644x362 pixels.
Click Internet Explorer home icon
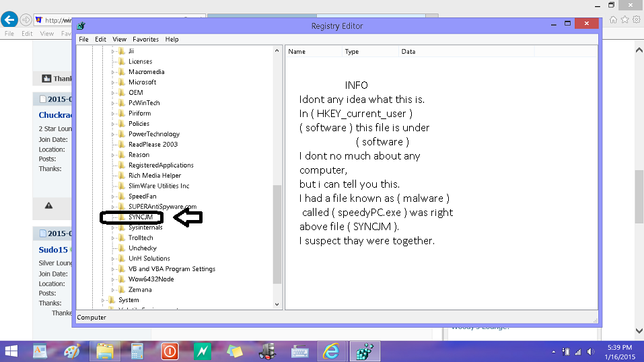pyautogui.click(x=613, y=20)
